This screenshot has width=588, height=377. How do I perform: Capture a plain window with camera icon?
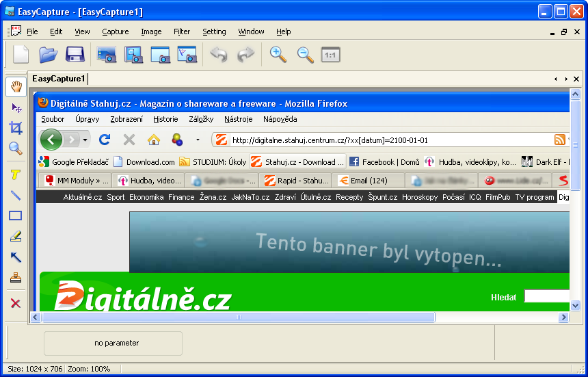coord(160,54)
